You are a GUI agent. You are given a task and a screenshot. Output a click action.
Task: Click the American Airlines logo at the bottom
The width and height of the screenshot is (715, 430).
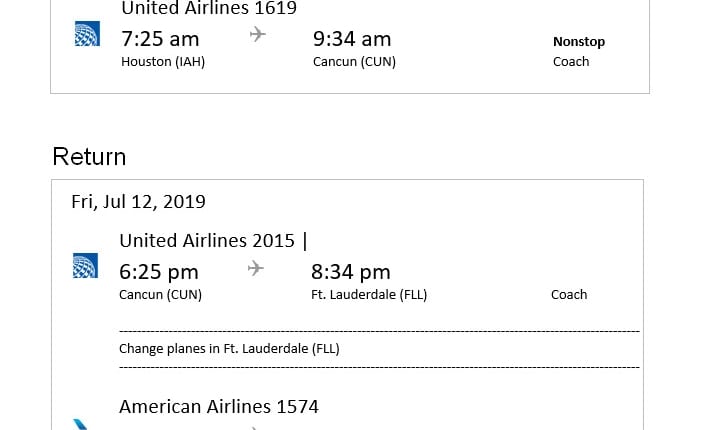[x=82, y=425]
